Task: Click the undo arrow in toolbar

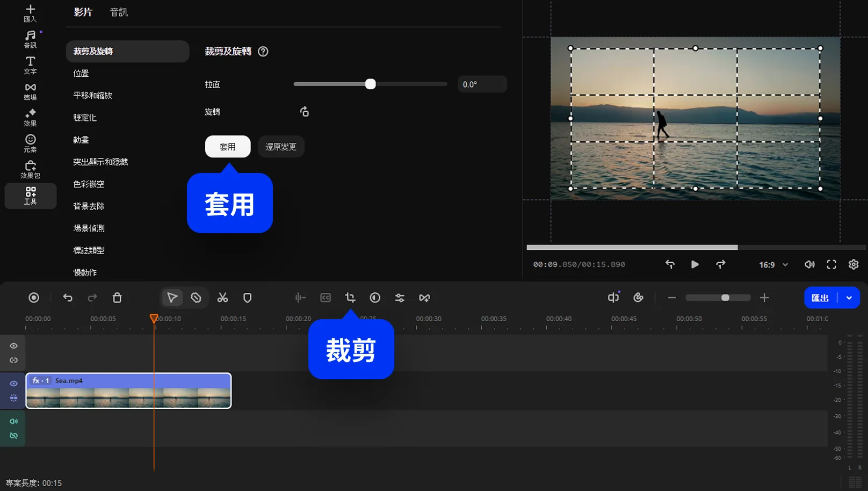Action: click(x=68, y=298)
